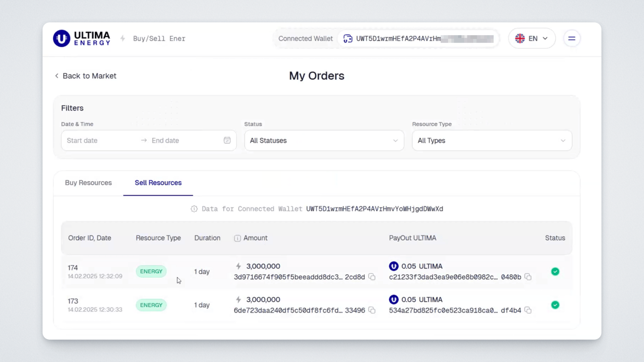
Task: Click the Ultima Energy logo
Action: (x=82, y=39)
